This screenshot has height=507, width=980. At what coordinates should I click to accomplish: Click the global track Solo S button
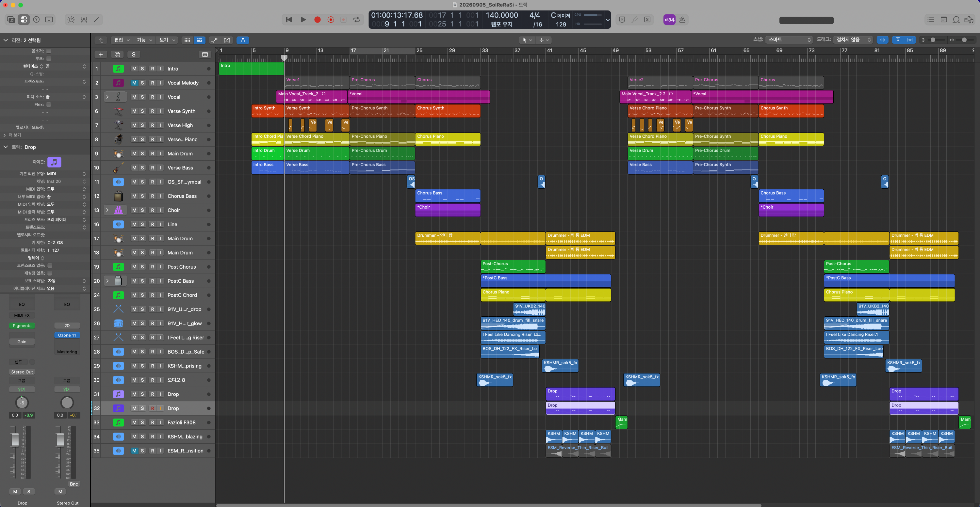click(134, 55)
